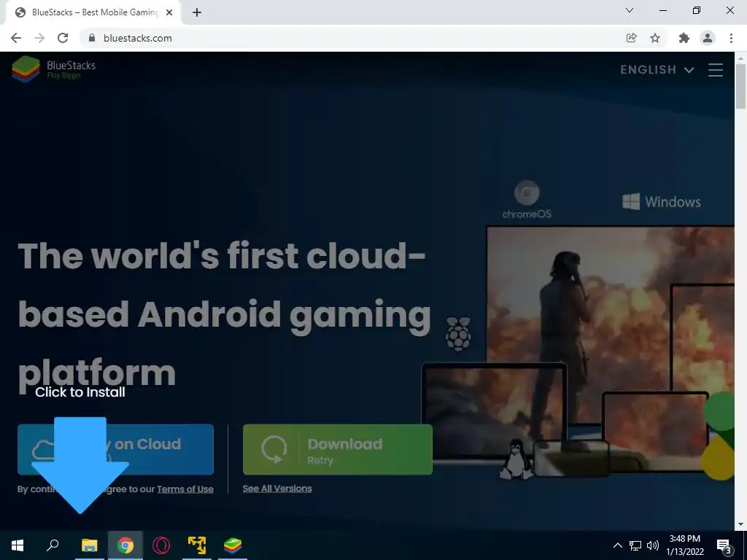Screen dimensions: 747x560
Task: Click the Chrome taskbar icon
Action: pos(125,545)
